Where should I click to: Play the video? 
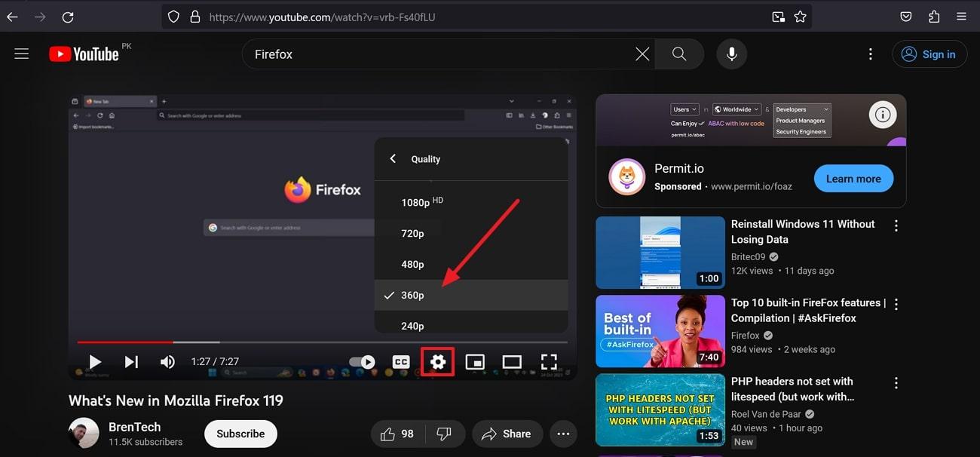pyautogui.click(x=95, y=362)
